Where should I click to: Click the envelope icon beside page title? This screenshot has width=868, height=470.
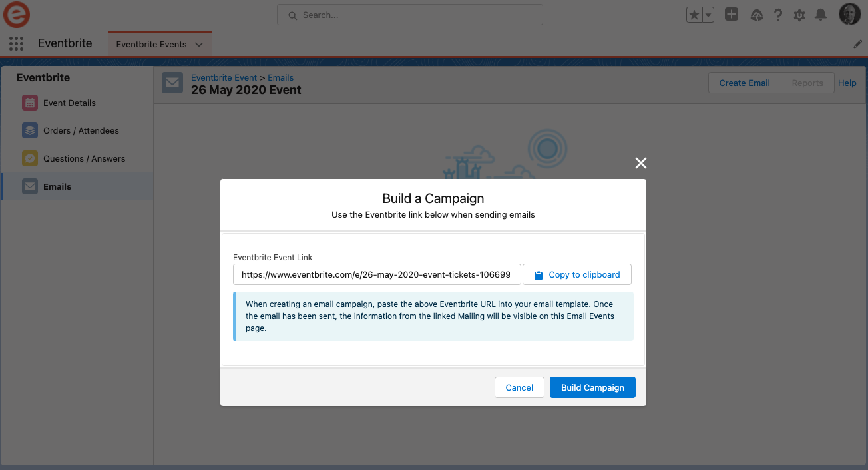172,83
